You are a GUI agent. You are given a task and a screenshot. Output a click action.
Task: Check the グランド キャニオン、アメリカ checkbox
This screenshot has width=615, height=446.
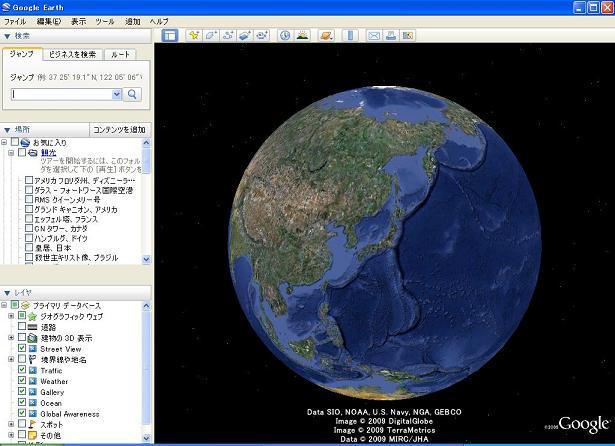pyautogui.click(x=29, y=209)
